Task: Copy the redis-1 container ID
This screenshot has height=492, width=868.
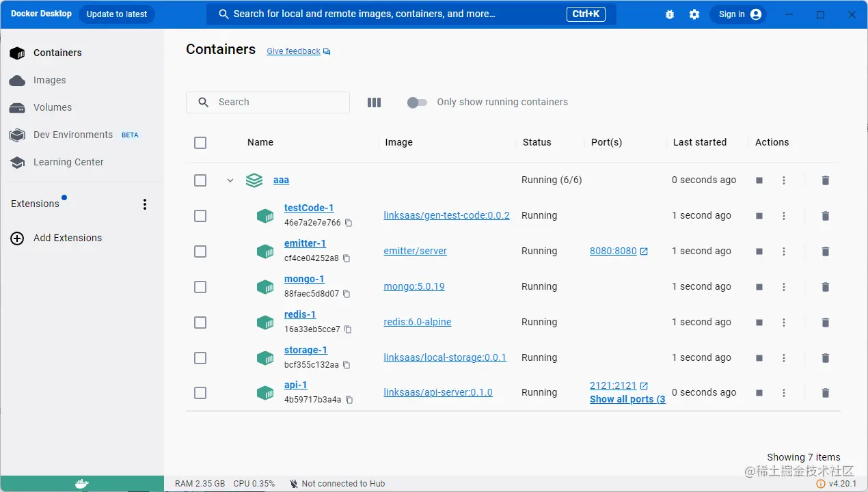Action: [348, 329]
